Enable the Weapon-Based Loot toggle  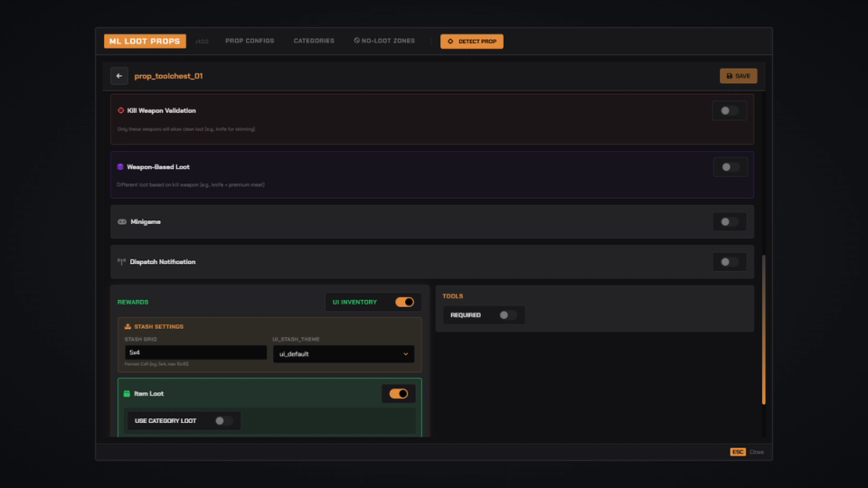(x=731, y=167)
